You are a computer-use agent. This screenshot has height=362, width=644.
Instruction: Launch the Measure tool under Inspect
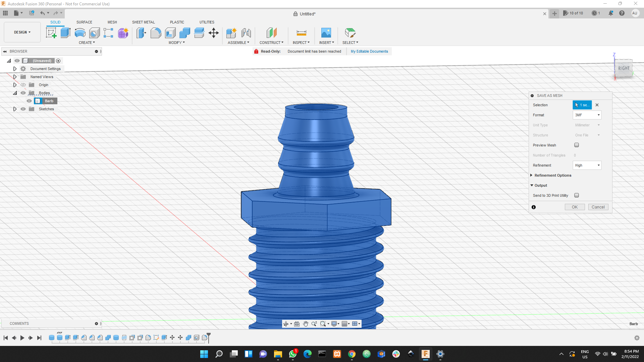[x=301, y=33]
